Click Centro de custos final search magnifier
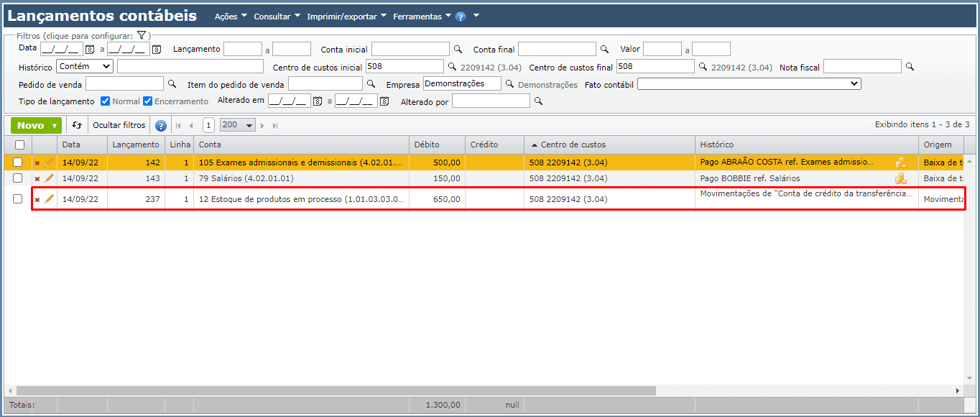Screen dimensions: 980x417 703,67
